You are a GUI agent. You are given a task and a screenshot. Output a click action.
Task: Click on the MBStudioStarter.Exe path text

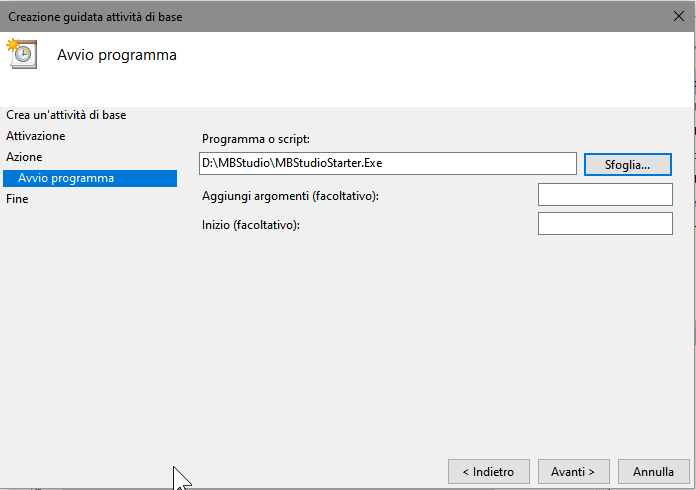pos(292,163)
